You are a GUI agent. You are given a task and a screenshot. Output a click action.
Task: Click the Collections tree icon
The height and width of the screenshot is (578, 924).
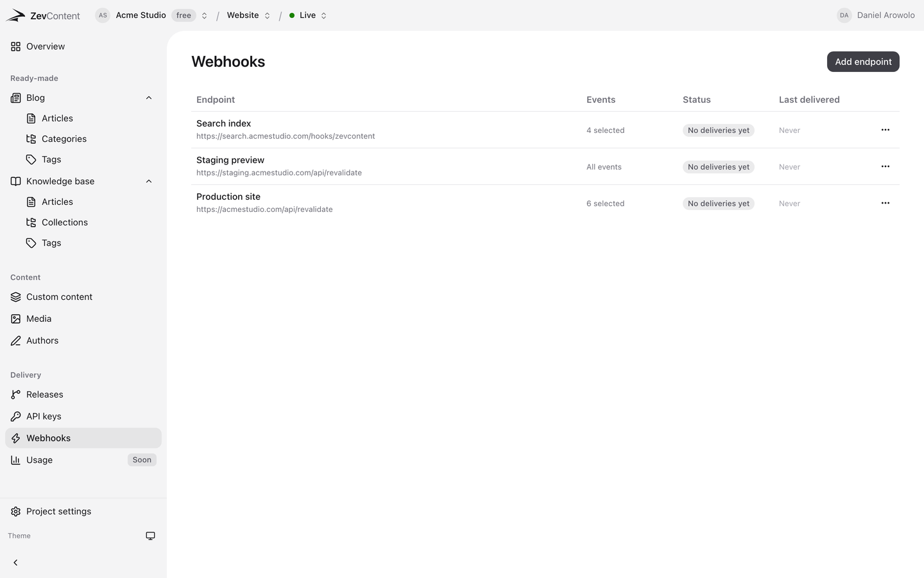click(31, 222)
